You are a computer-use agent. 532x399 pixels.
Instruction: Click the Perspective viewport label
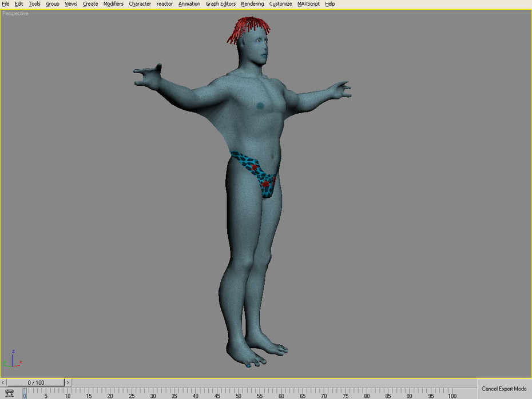click(x=15, y=14)
